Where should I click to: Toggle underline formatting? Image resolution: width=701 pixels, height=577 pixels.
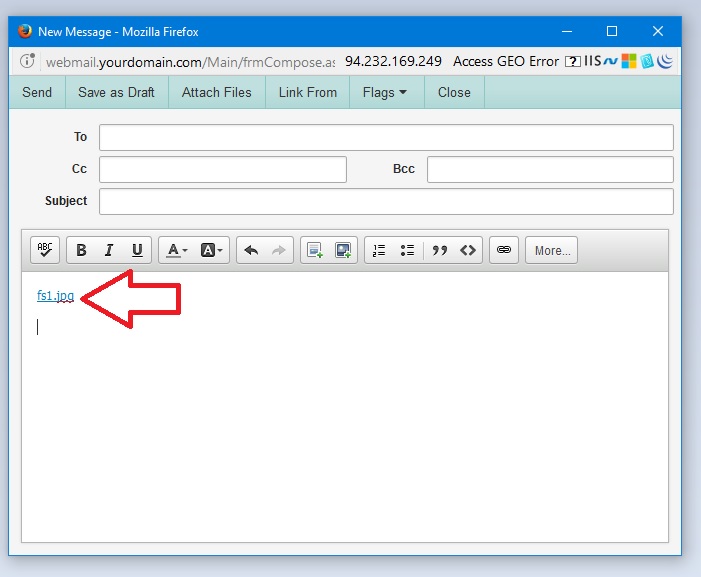137,250
